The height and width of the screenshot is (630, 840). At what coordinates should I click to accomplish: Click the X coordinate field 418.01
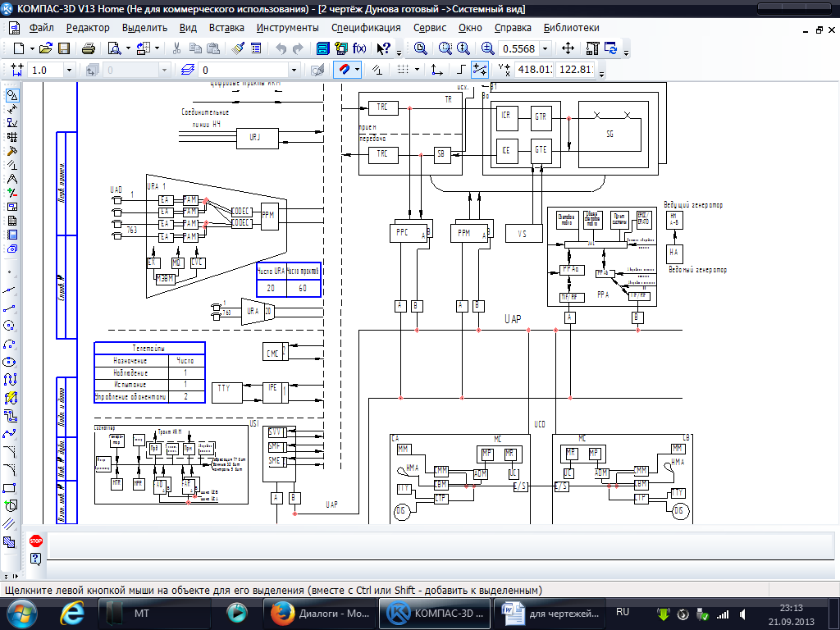click(x=533, y=70)
